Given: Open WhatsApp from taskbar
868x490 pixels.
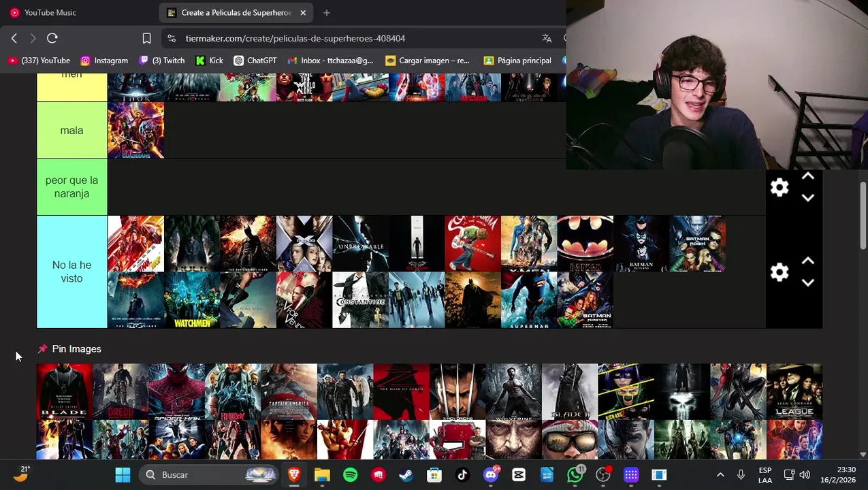Looking at the screenshot, I should click(x=575, y=474).
